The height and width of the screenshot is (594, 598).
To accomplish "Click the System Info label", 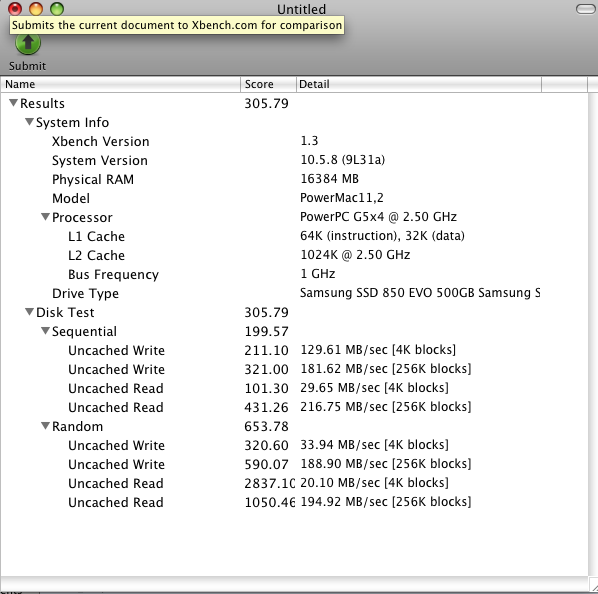I will (72, 122).
